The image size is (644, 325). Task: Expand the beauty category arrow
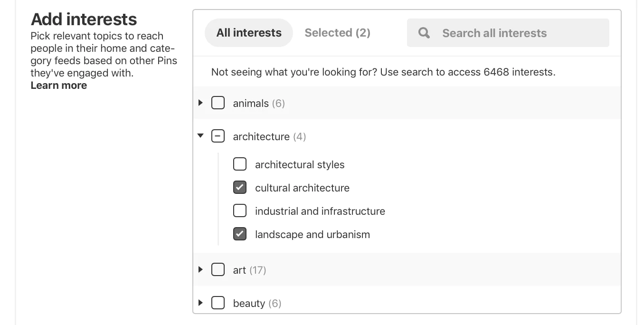point(200,303)
